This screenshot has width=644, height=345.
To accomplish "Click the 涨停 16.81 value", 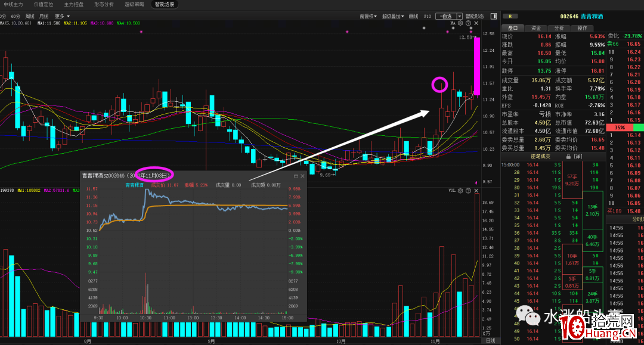I will pos(597,71).
